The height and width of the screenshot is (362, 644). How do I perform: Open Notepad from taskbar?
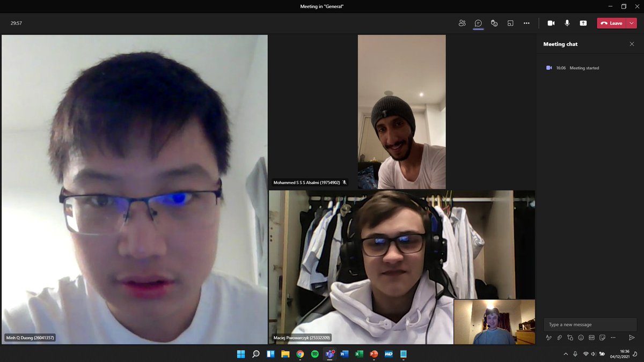[x=404, y=354]
